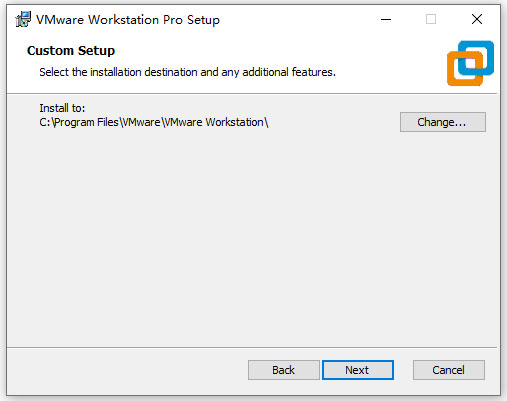The image size is (507, 401).
Task: Click the greyed-out maximize button
Action: 431,19
